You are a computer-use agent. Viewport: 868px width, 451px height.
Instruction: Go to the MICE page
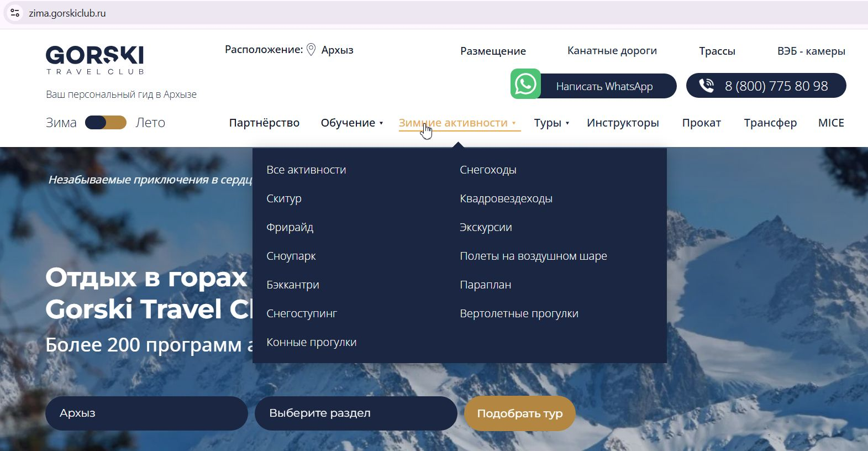831,123
